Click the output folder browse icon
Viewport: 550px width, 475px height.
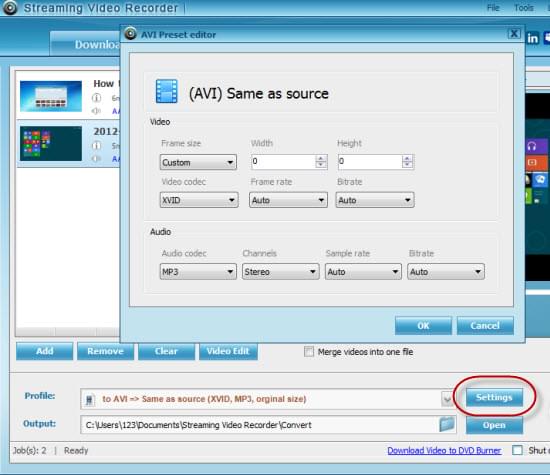click(x=447, y=424)
